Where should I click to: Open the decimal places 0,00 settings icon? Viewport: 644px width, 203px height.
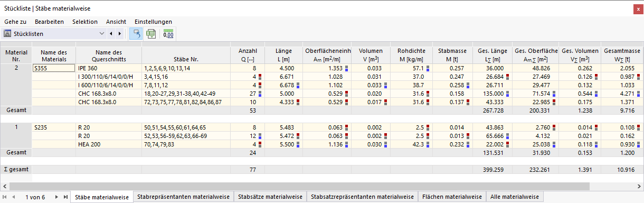[168, 34]
